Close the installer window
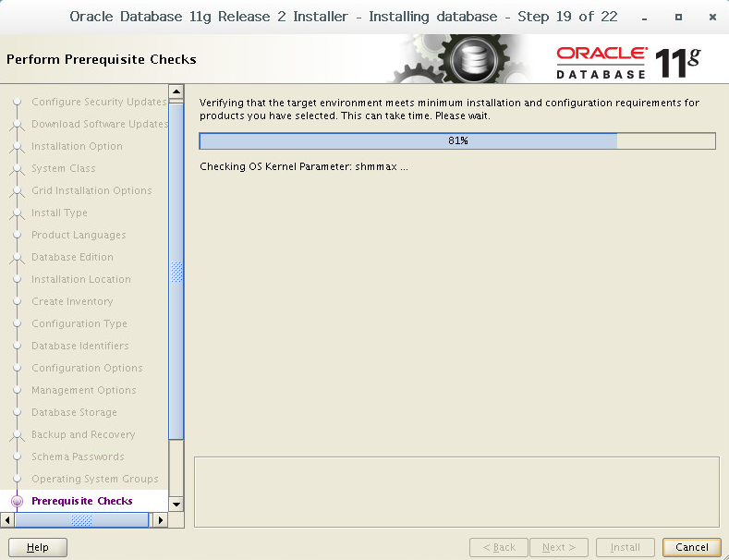Image resolution: width=729 pixels, height=560 pixels. point(712,18)
